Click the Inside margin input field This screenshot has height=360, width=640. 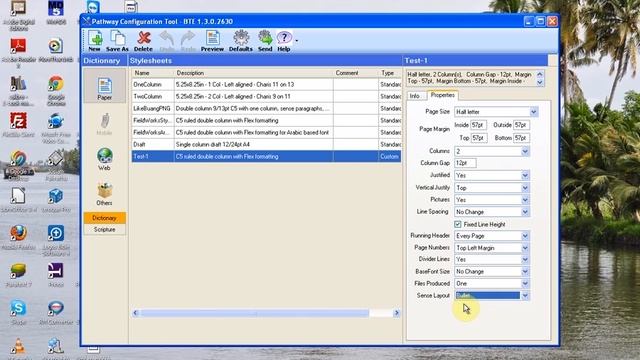click(478, 125)
